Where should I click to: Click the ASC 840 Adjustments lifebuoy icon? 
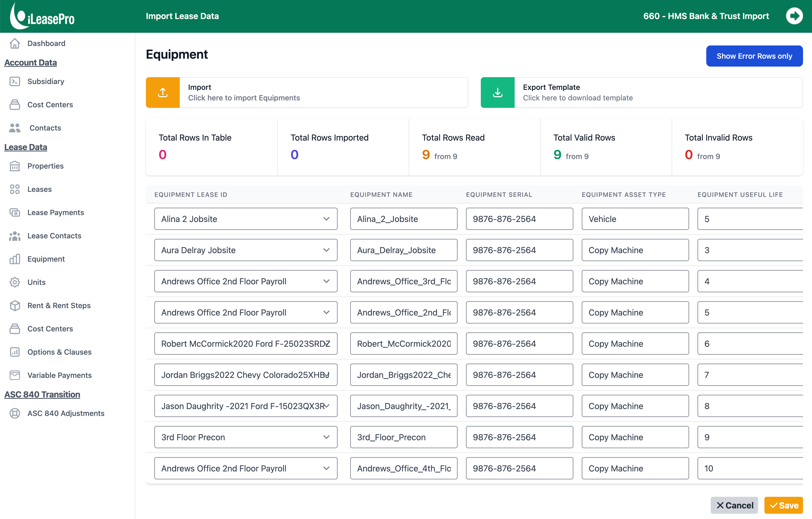coord(15,414)
